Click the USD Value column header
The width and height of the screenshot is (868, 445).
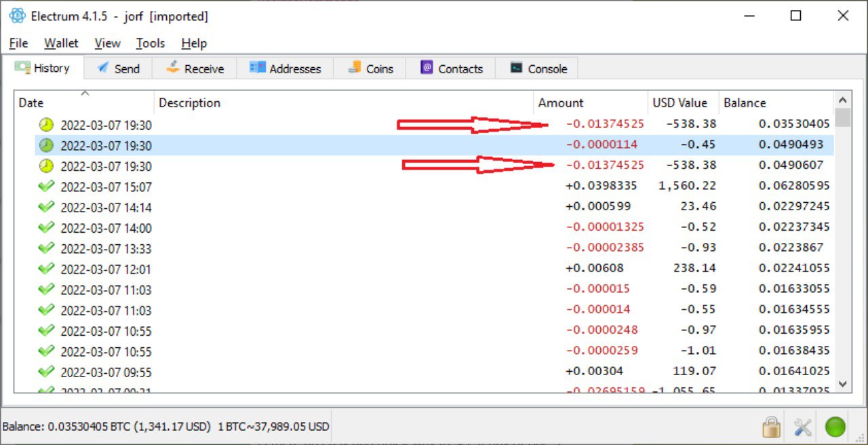coord(683,102)
